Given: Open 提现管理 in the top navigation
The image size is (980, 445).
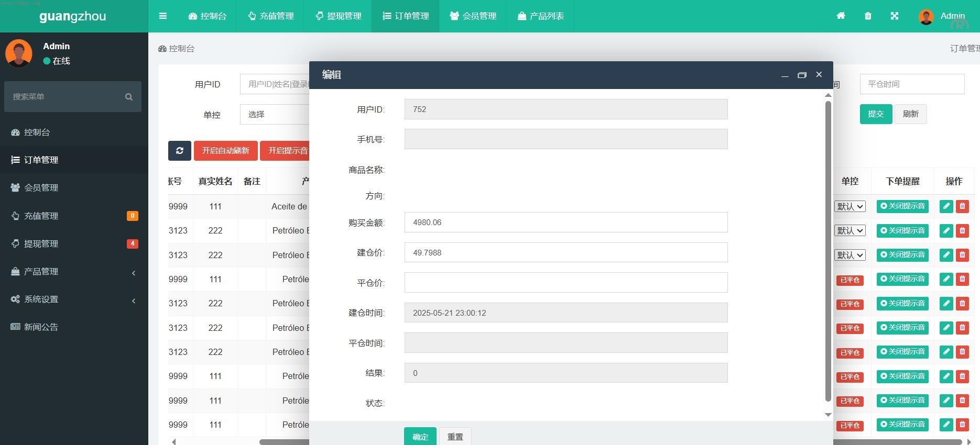Looking at the screenshot, I should click(338, 16).
